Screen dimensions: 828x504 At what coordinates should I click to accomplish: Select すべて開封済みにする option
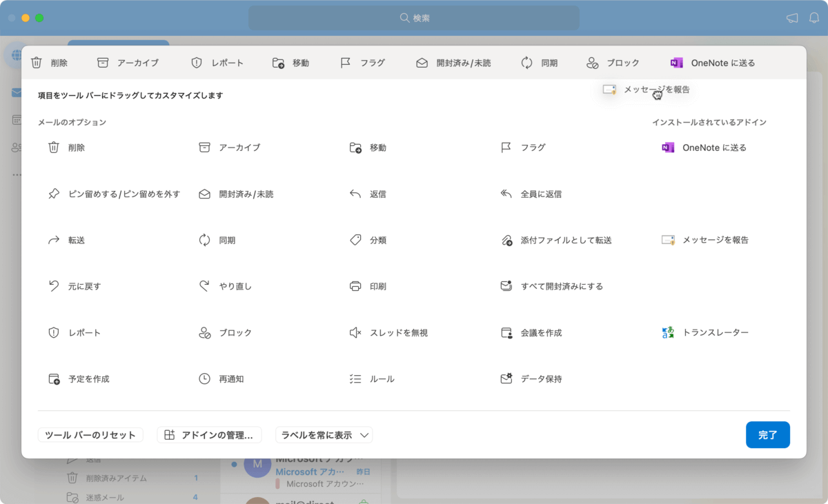(551, 286)
